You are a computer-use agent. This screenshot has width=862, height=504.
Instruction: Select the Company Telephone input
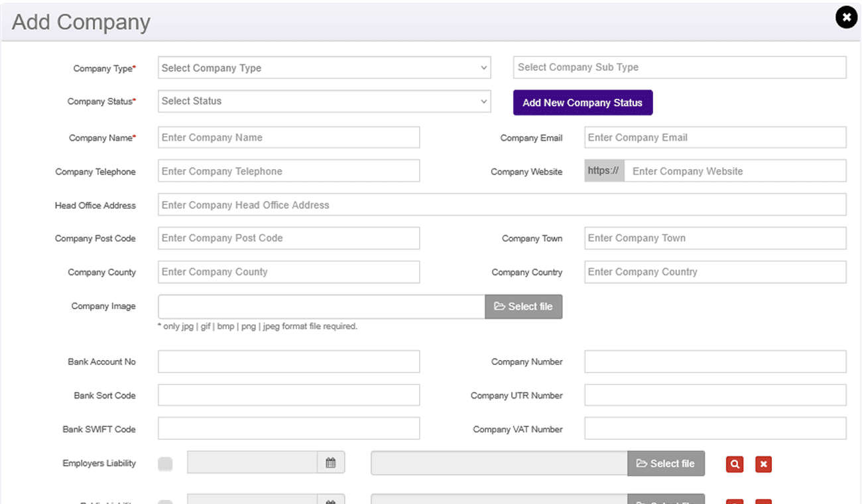pyautogui.click(x=288, y=171)
